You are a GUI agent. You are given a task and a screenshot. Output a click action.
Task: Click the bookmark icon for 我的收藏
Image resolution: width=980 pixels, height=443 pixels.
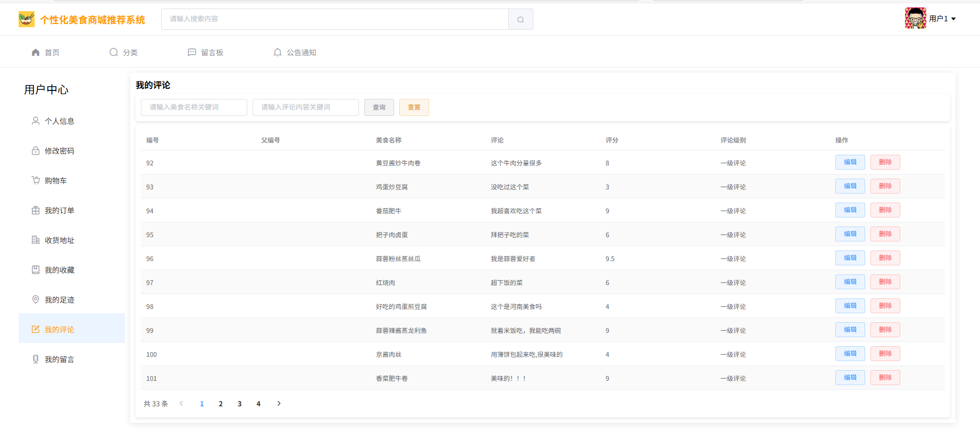click(x=36, y=270)
